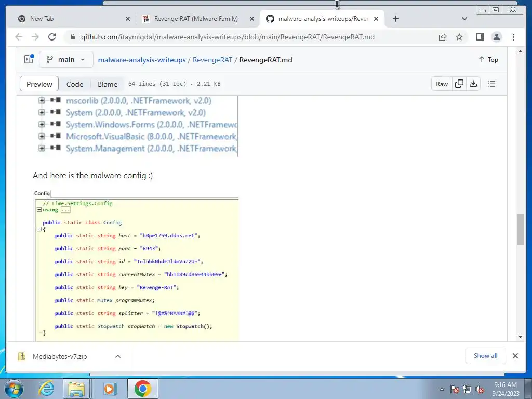Open Mediabytes-v7.zip download
The width and height of the screenshot is (532, 399).
60,356
